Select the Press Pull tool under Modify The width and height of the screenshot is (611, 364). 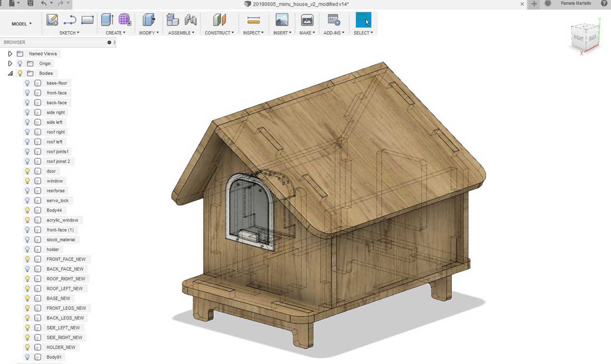[x=149, y=20]
